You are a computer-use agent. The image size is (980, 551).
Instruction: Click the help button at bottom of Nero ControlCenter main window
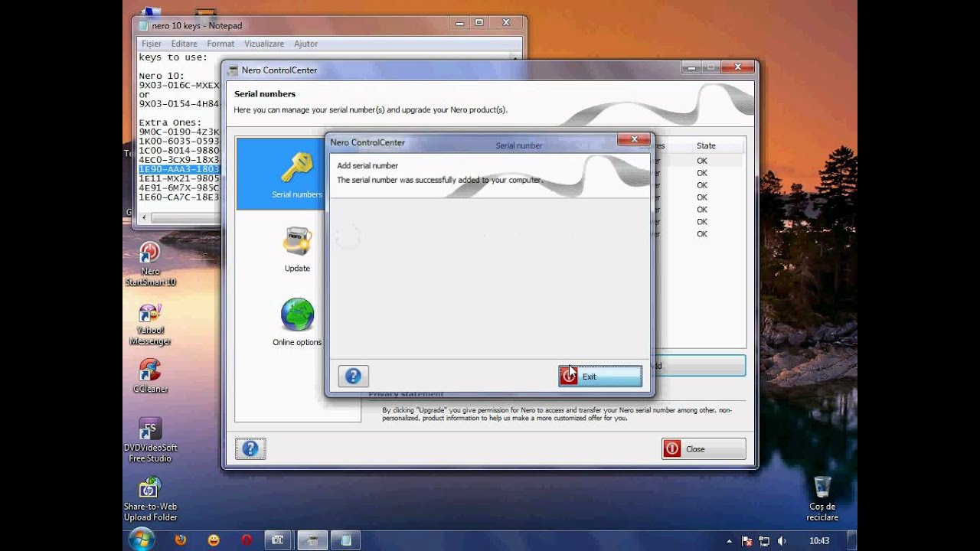coord(250,449)
